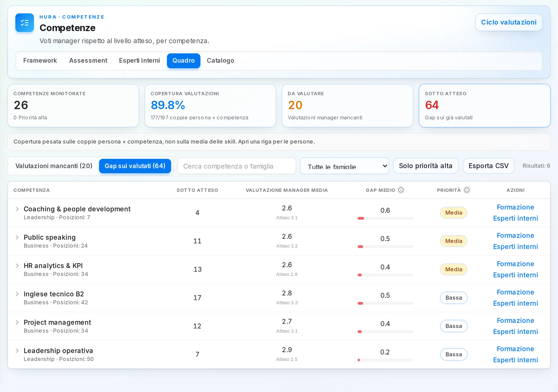Click the Ciclo valutazioni button
558x392 pixels.
point(509,22)
